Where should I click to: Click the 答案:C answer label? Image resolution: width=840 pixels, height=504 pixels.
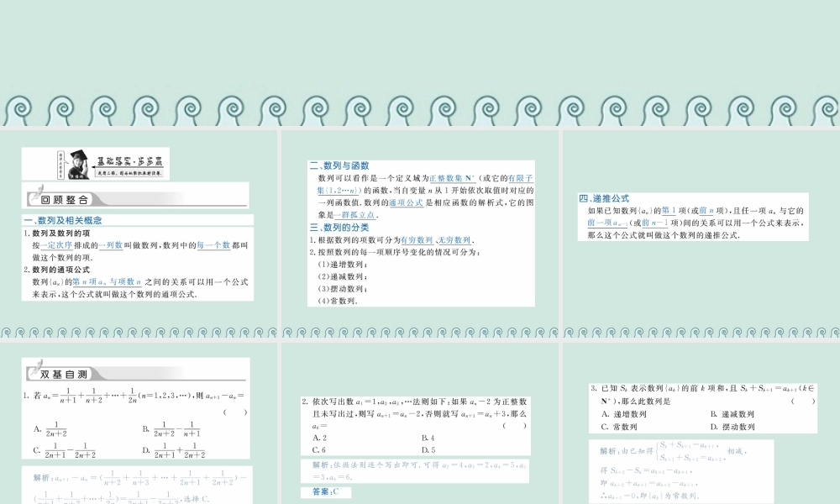tap(326, 491)
